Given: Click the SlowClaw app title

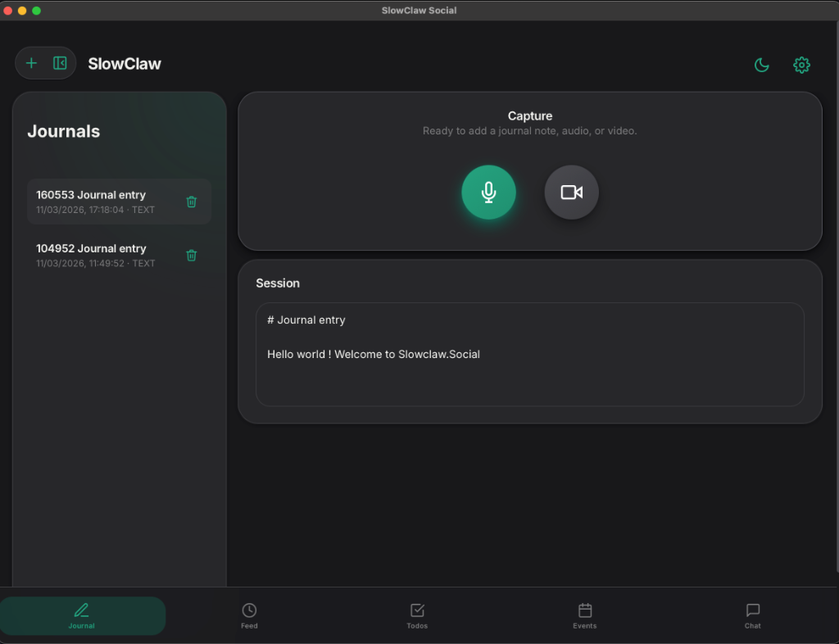Looking at the screenshot, I should coord(124,62).
